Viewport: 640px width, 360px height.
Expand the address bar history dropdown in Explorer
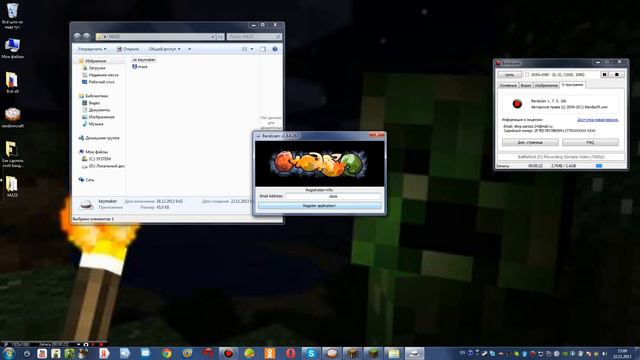point(213,37)
